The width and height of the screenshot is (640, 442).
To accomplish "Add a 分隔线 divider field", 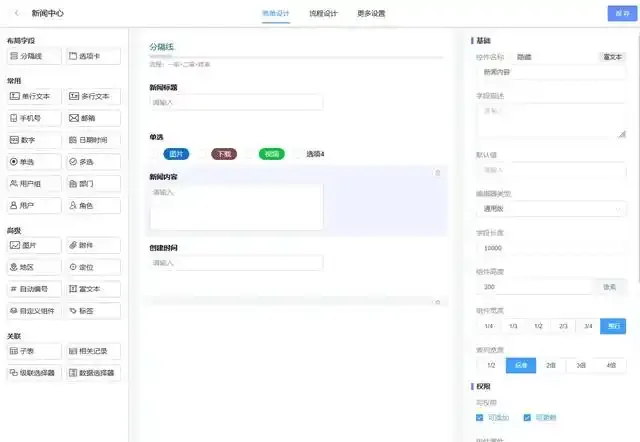I will (34, 56).
